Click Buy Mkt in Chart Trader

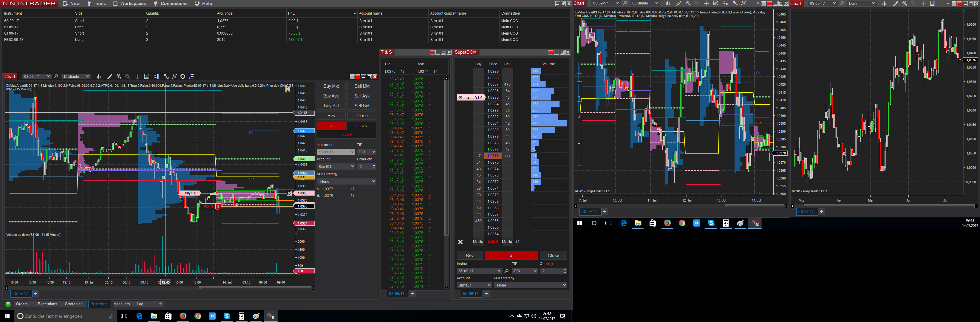[331, 86]
